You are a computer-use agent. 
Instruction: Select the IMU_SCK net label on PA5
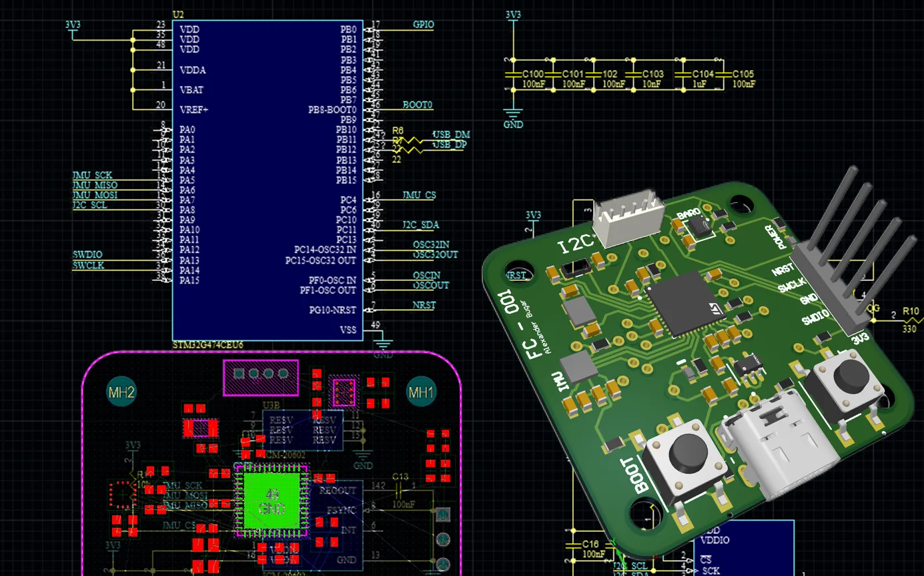point(93,176)
